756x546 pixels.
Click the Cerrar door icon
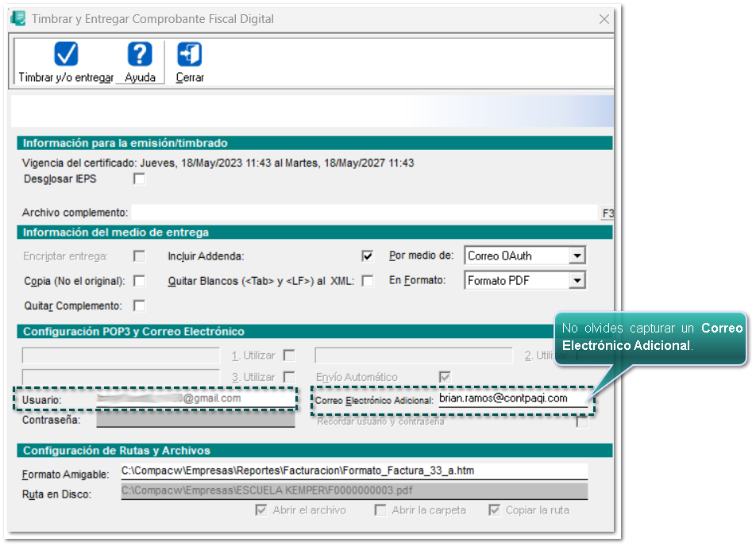(x=190, y=55)
